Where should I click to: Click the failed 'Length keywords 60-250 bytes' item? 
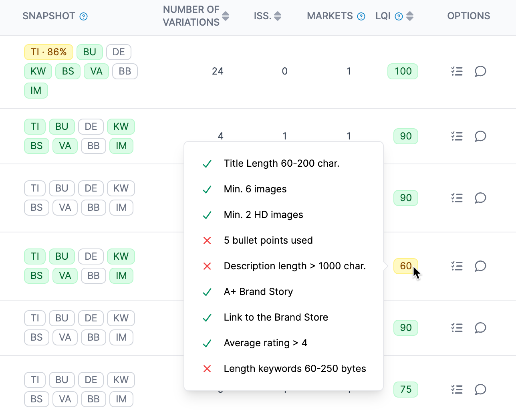point(294,368)
